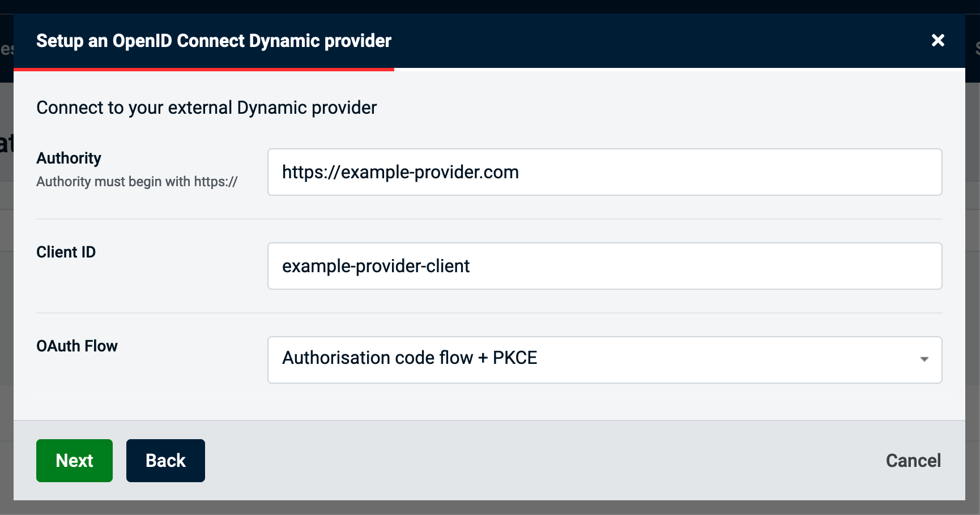Click the Authority field label
This screenshot has width=980, height=515.
pyautogui.click(x=69, y=158)
